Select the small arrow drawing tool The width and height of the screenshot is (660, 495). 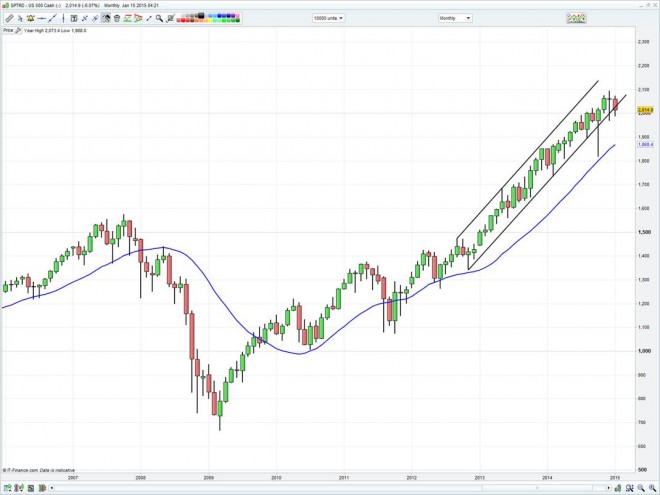click(x=149, y=18)
